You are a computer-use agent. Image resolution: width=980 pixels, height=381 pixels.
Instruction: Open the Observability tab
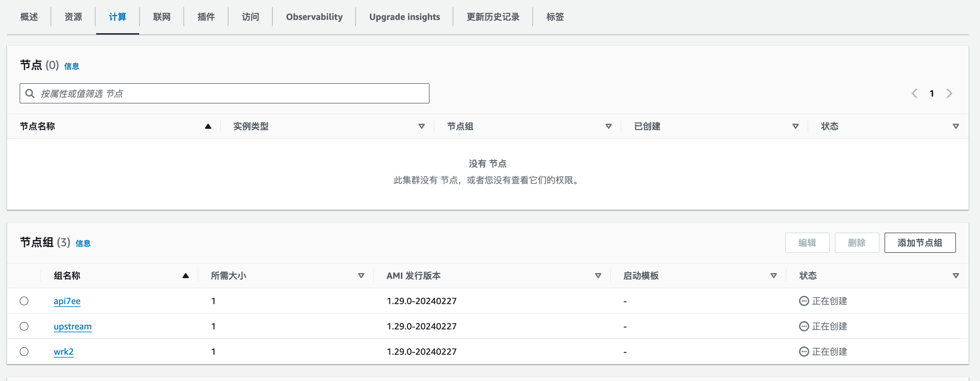314,17
